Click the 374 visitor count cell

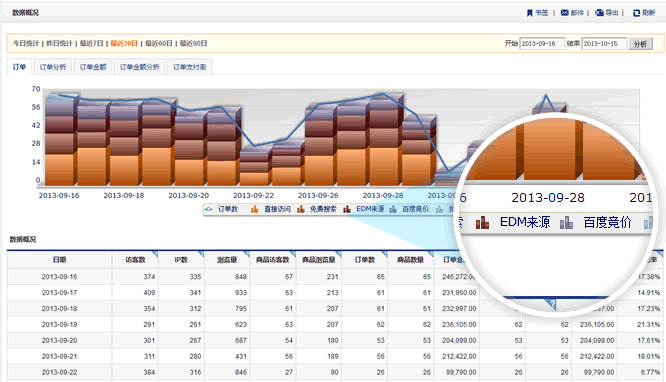(x=149, y=277)
